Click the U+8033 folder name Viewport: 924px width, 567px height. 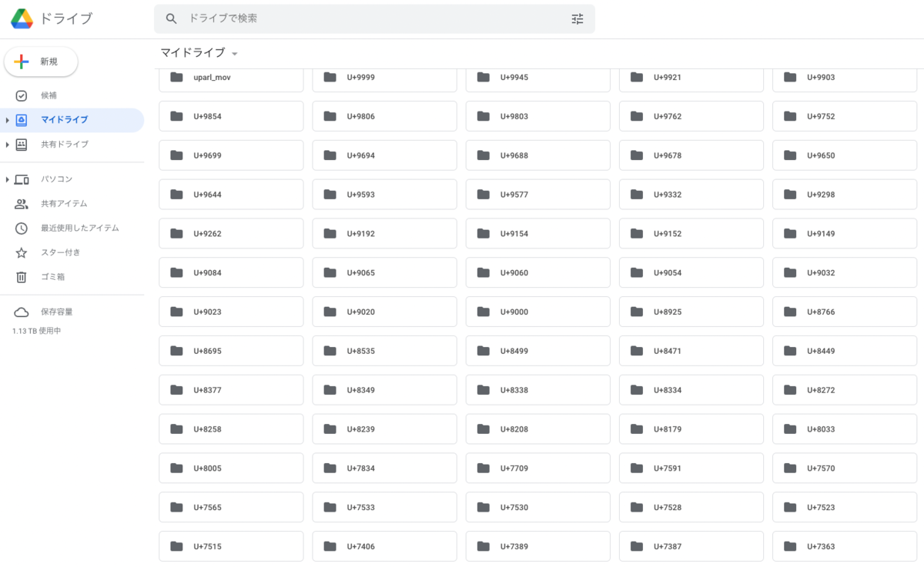[821, 429]
